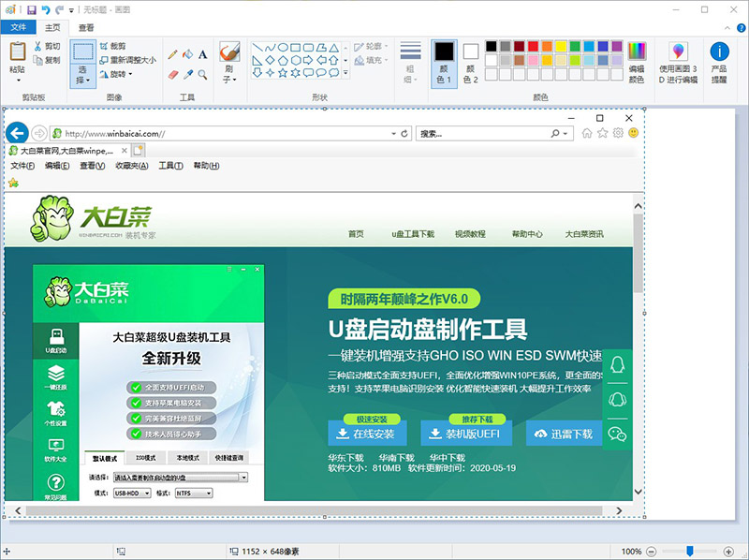749x560 pixels.
Task: Choose the Fill with color bucket tool
Action: click(187, 54)
